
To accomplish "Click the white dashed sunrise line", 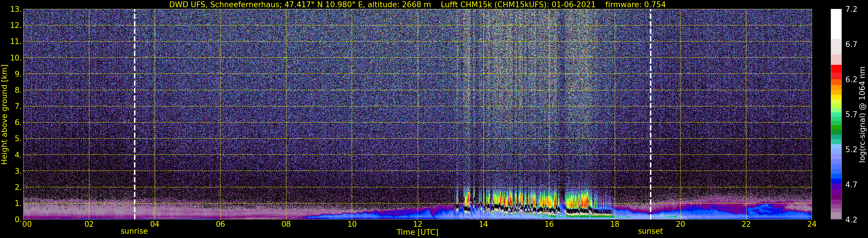I will [135, 114].
